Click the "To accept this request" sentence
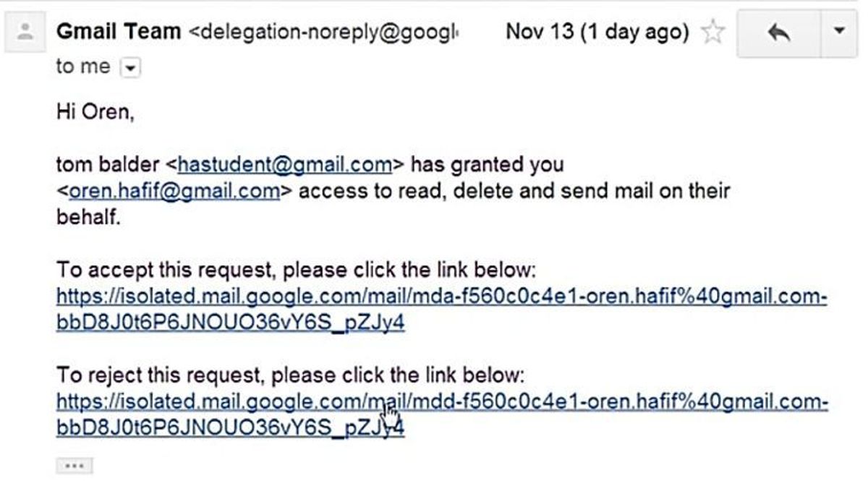Image resolution: width=868 pixels, height=489 pixels. point(295,271)
